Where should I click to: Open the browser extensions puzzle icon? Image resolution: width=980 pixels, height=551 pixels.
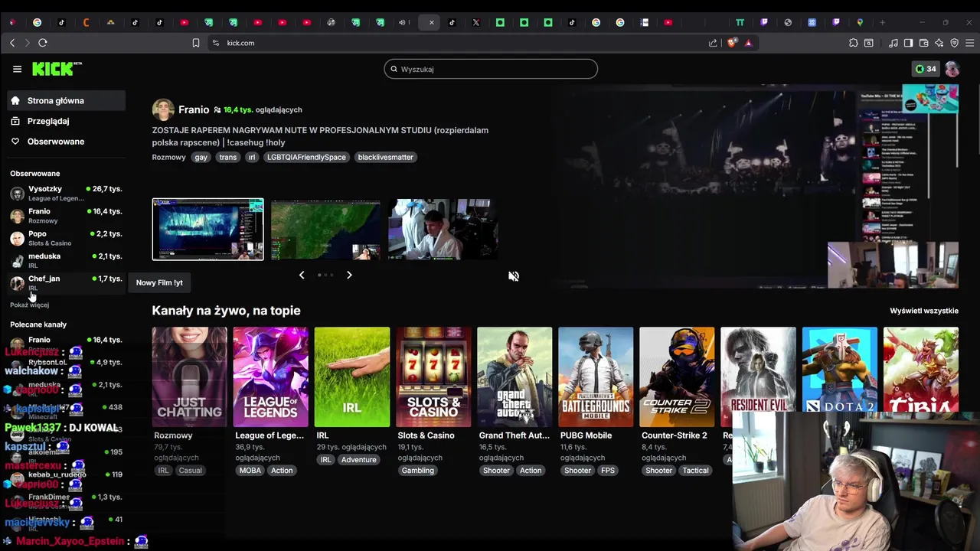pos(854,43)
